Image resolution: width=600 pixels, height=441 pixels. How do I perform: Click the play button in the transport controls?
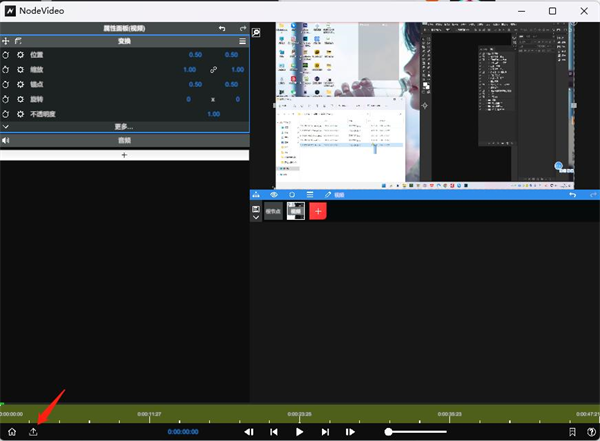tap(299, 432)
